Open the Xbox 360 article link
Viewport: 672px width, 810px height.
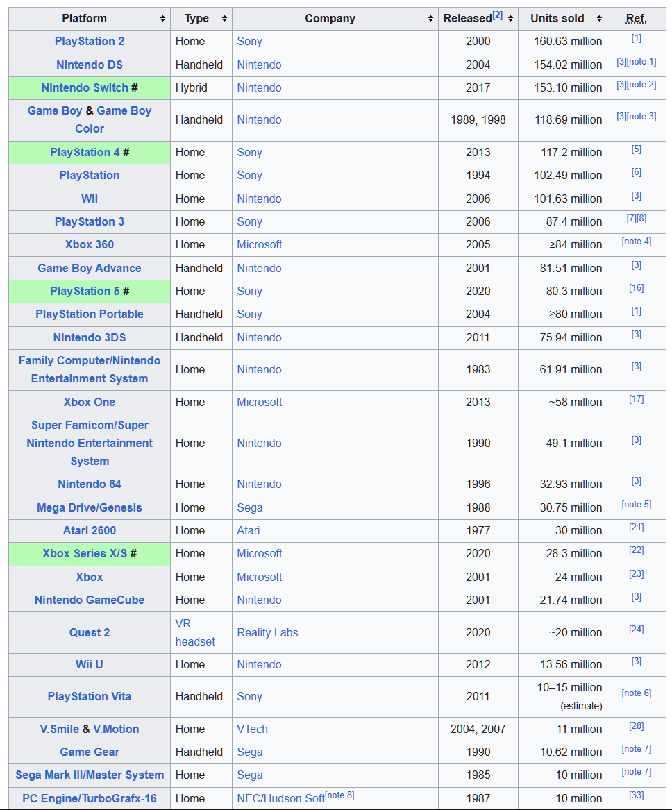(90, 245)
